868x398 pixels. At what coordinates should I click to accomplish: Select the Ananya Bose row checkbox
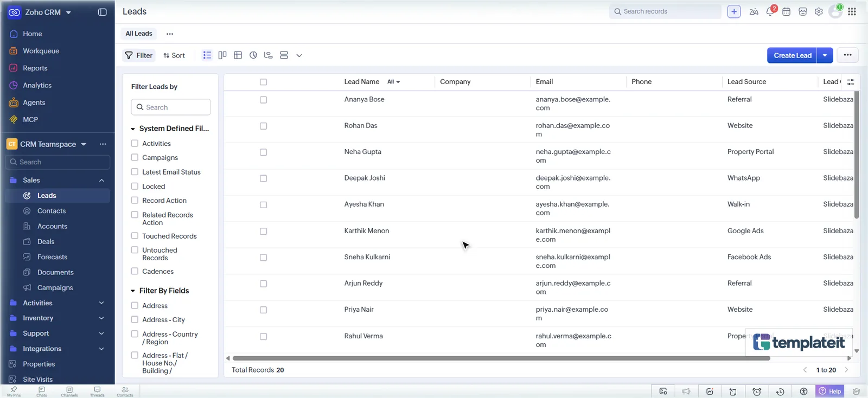[x=263, y=100]
